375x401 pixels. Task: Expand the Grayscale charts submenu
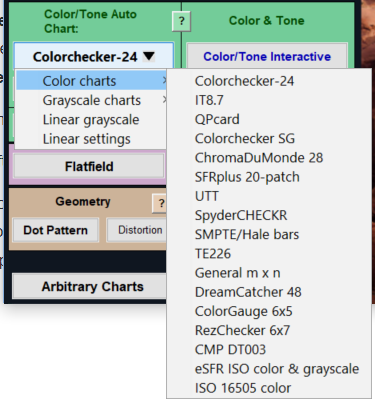click(x=91, y=100)
